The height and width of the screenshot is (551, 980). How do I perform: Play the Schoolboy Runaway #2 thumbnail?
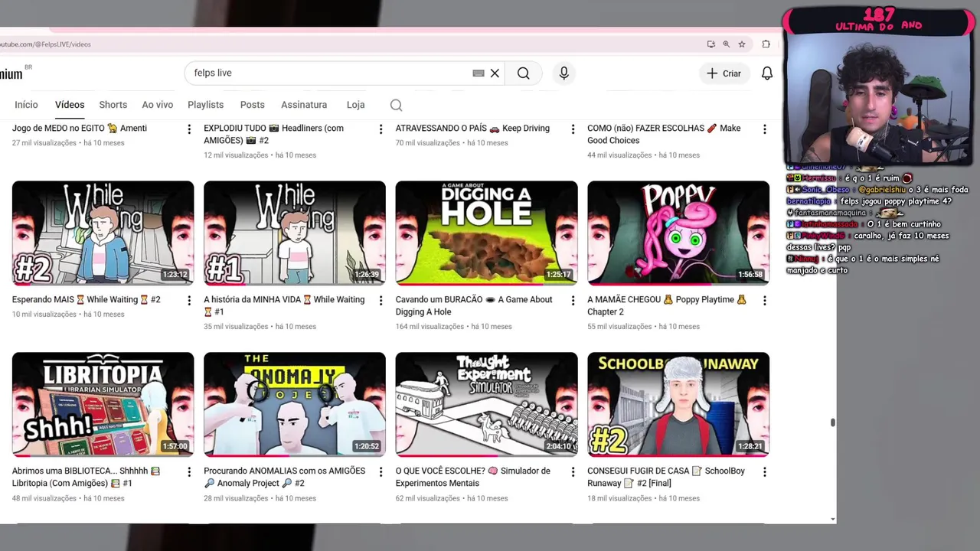tap(678, 404)
